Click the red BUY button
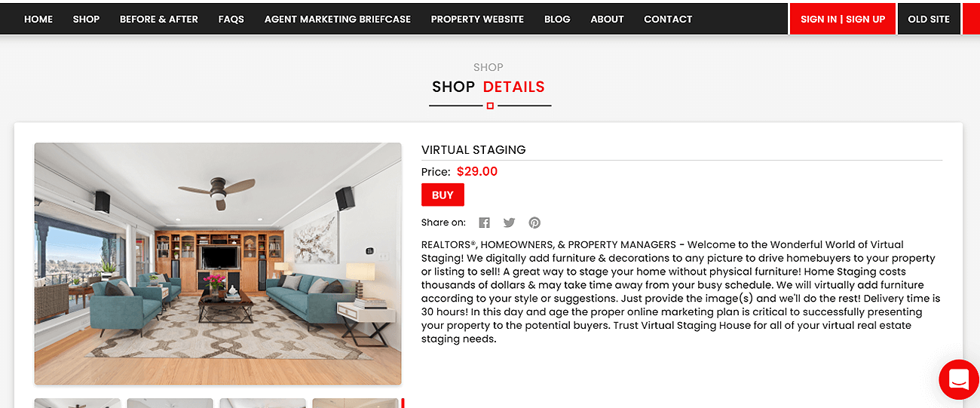 pyautogui.click(x=443, y=195)
